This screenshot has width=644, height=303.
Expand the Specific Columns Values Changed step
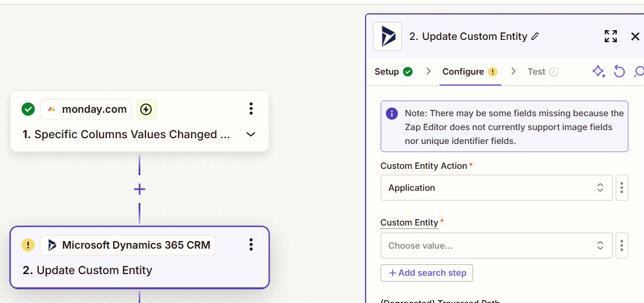point(251,134)
